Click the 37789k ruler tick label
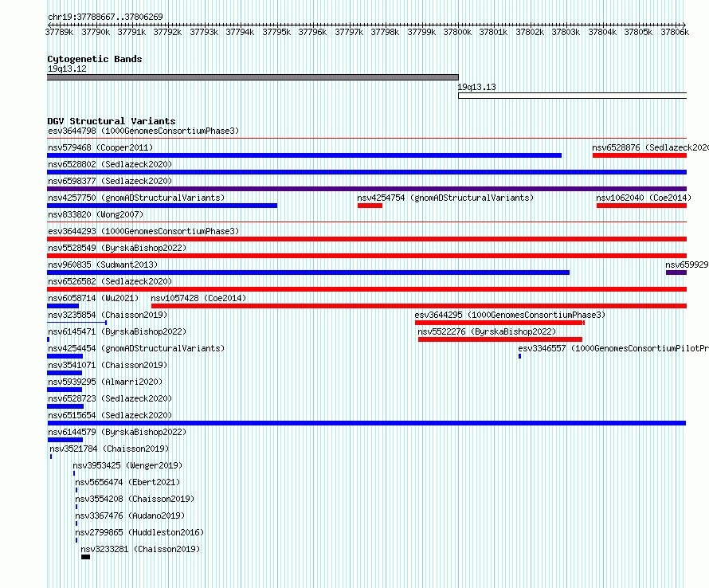Screen dimensions: 709x588 click(x=59, y=32)
